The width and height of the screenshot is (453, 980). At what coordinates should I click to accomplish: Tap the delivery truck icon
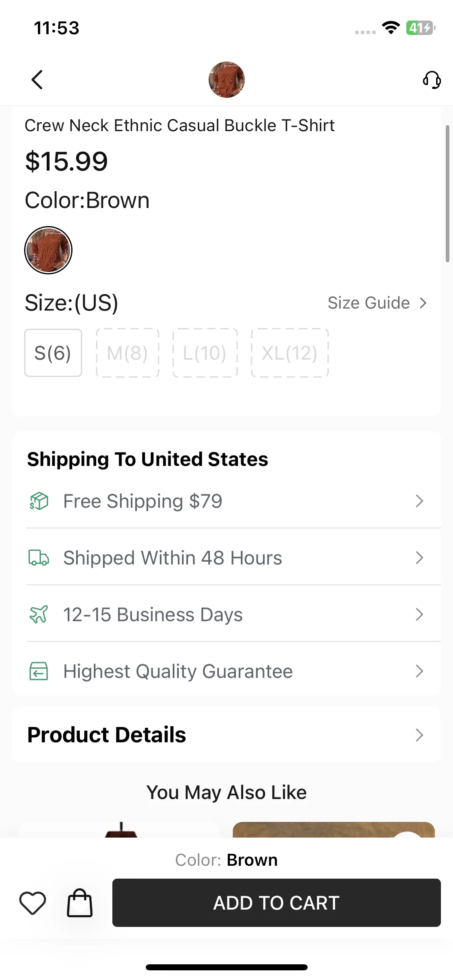coord(39,558)
